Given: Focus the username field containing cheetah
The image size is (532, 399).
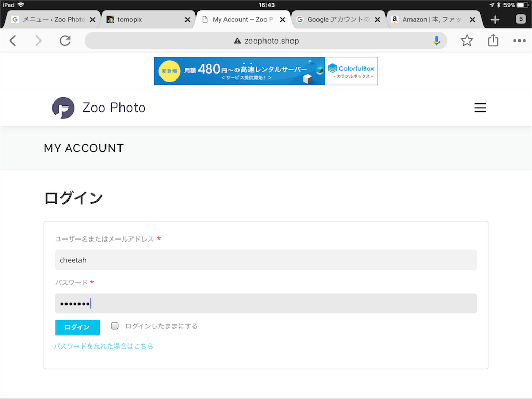Looking at the screenshot, I should tap(266, 260).
